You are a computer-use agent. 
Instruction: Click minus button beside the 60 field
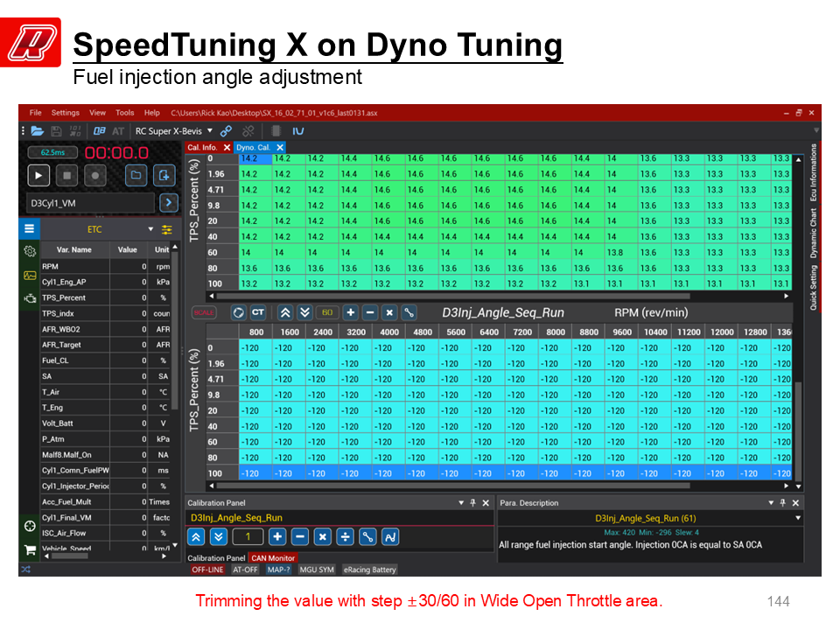tap(370, 312)
